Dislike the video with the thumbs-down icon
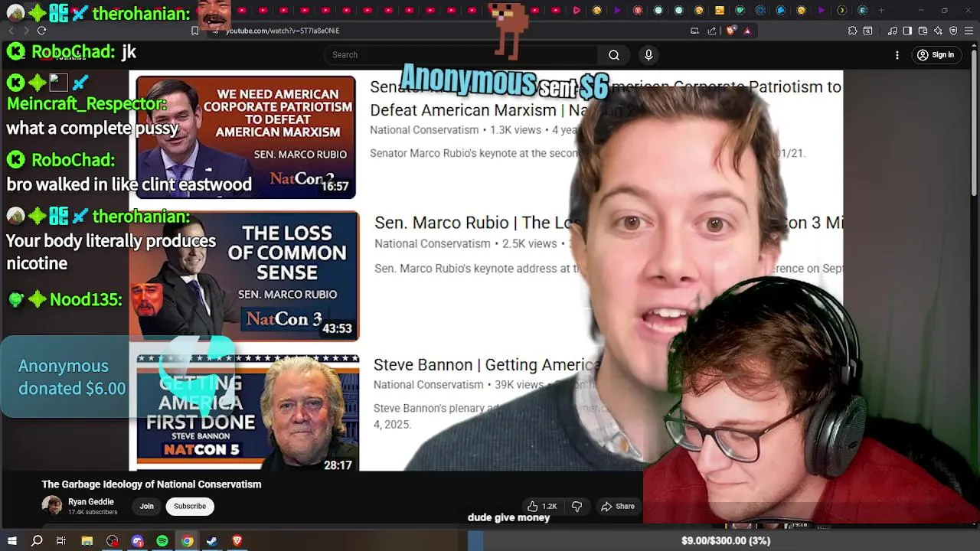The image size is (980, 551). (577, 507)
